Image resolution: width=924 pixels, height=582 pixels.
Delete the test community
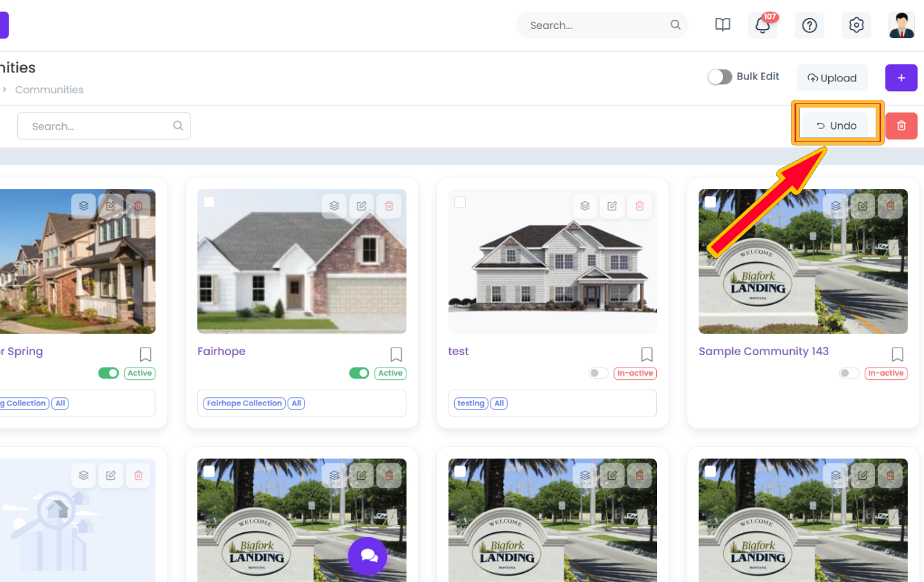(640, 205)
